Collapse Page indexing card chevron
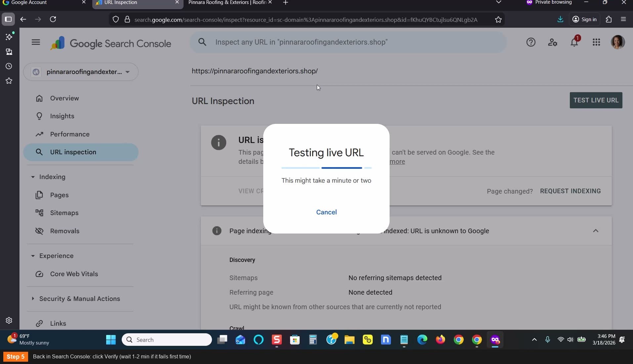This screenshot has width=633, height=364. (x=596, y=231)
